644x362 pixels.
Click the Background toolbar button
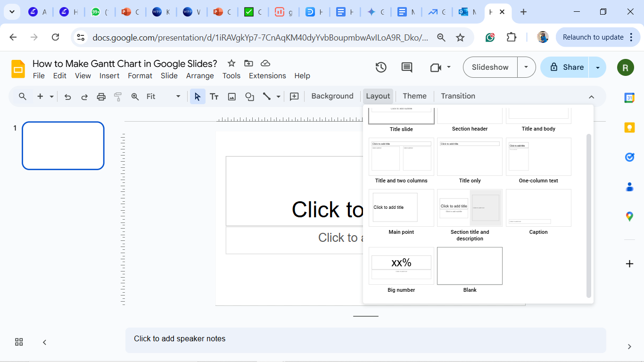tap(332, 96)
